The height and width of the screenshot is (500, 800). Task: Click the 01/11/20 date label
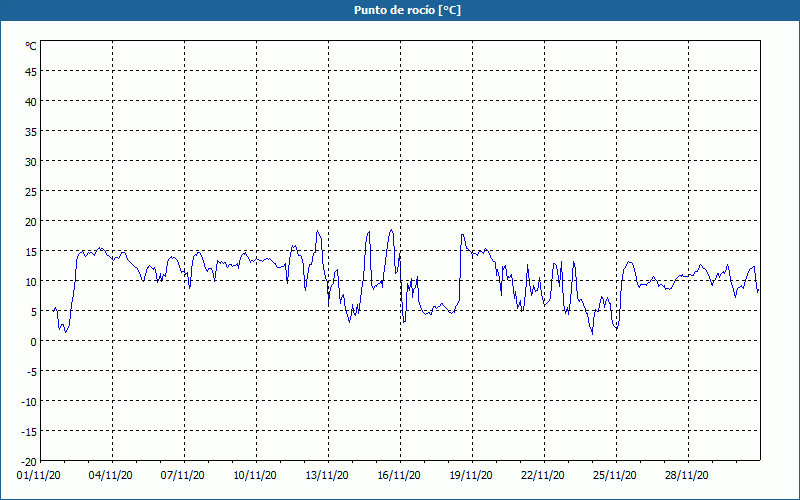(x=39, y=476)
